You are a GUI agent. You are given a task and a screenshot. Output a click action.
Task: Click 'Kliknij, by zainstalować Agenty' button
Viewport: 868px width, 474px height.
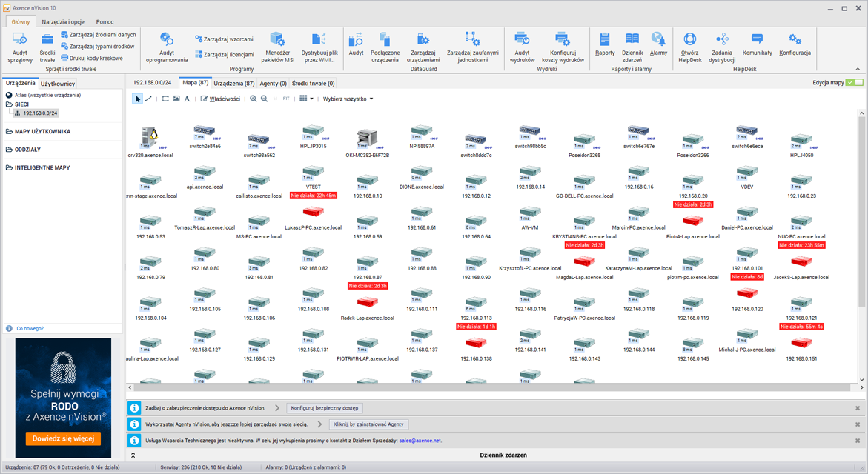pyautogui.click(x=368, y=424)
